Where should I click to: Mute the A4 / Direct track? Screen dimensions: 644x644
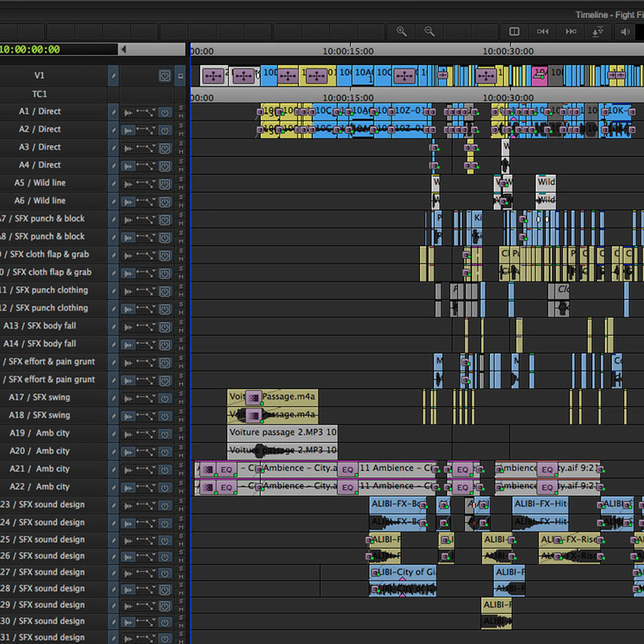click(x=180, y=170)
